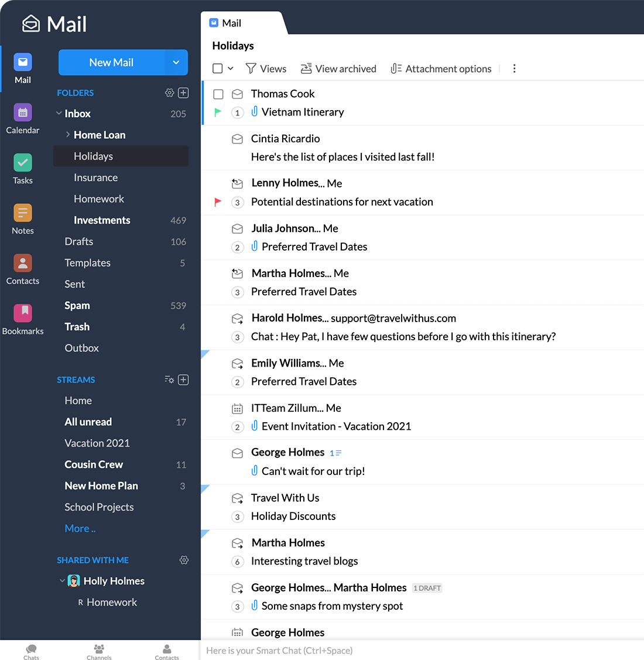
Task: Click the add folder plus icon
Action: coord(183,93)
